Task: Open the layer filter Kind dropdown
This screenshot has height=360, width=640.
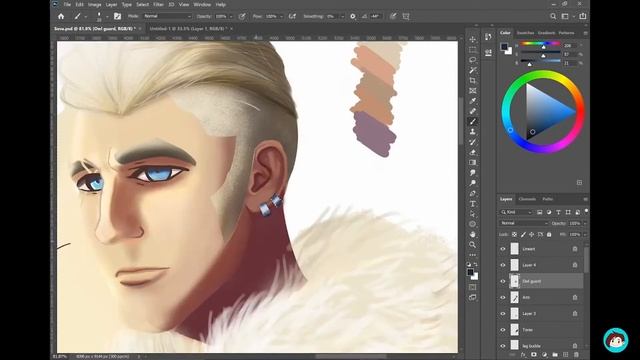Action: [517, 212]
